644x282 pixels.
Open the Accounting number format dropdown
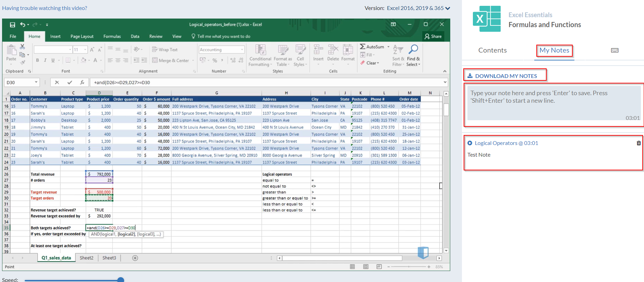point(242,50)
